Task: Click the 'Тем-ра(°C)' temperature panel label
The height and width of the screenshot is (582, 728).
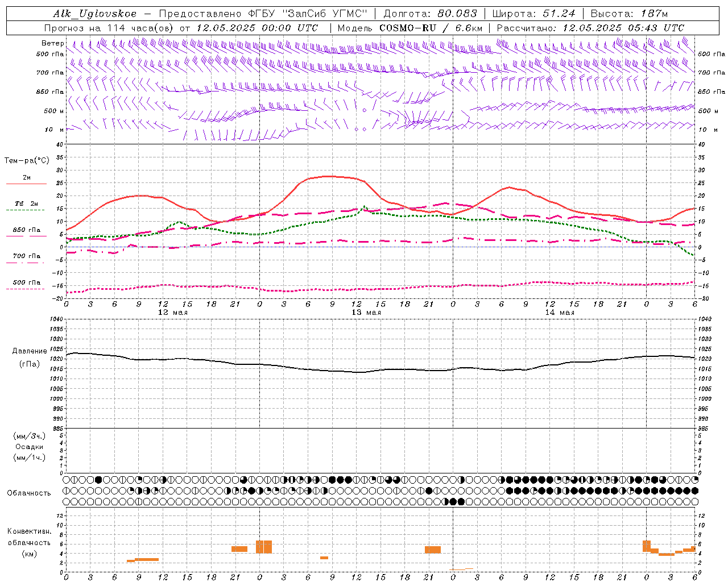Action: click(27, 161)
